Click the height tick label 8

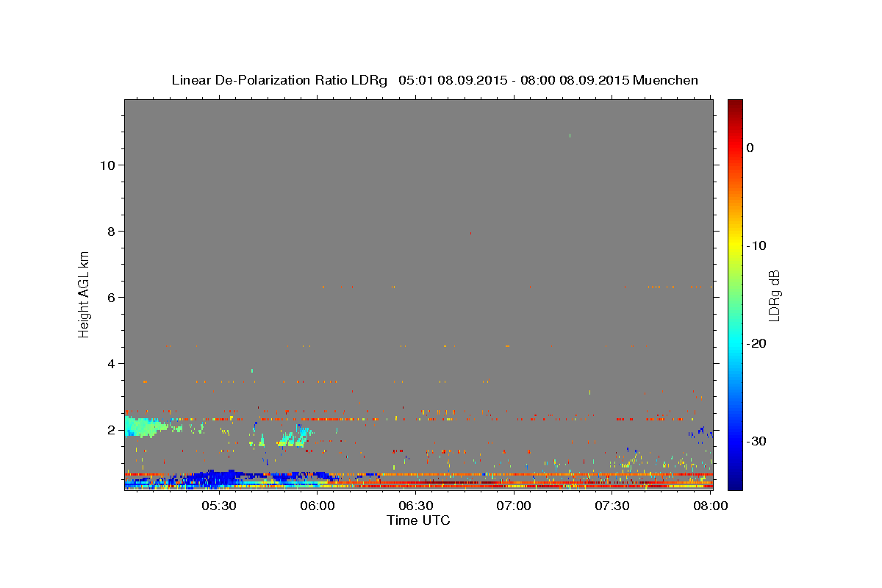pos(111,231)
